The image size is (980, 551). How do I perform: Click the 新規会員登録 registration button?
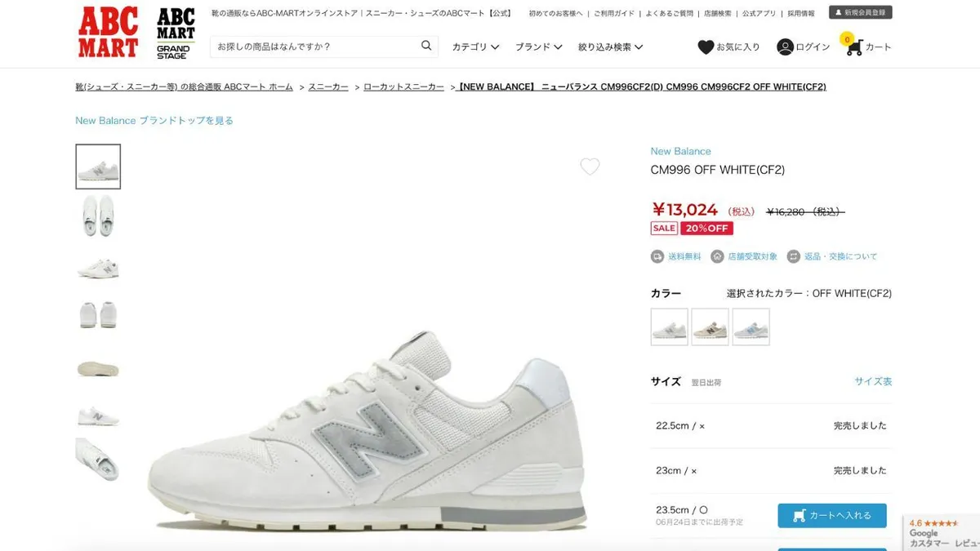(x=861, y=12)
